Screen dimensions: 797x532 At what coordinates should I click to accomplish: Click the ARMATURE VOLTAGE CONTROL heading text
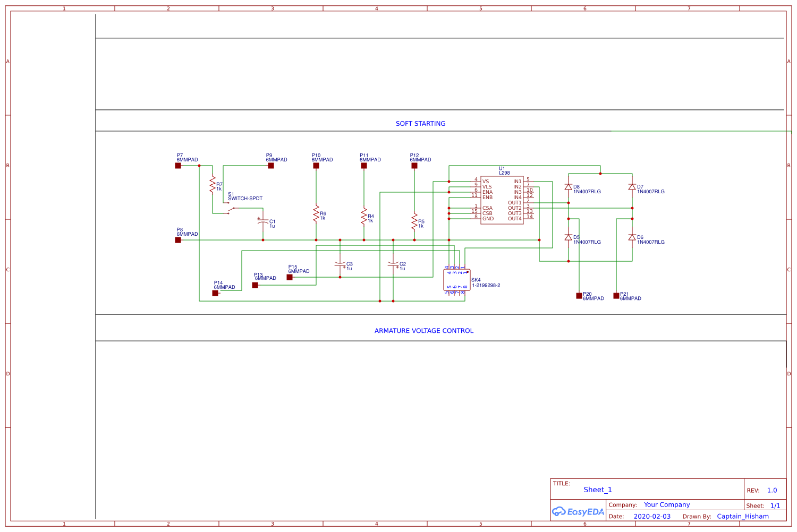point(423,331)
